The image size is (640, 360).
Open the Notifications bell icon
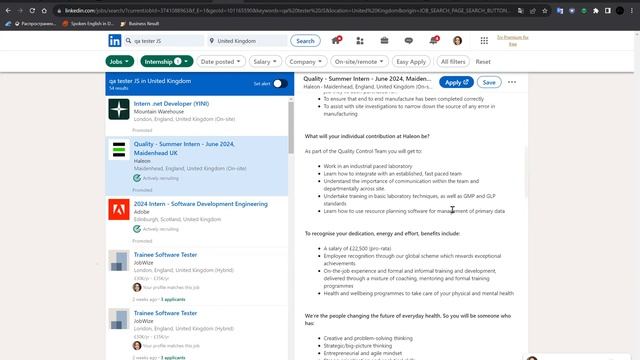tap(433, 40)
